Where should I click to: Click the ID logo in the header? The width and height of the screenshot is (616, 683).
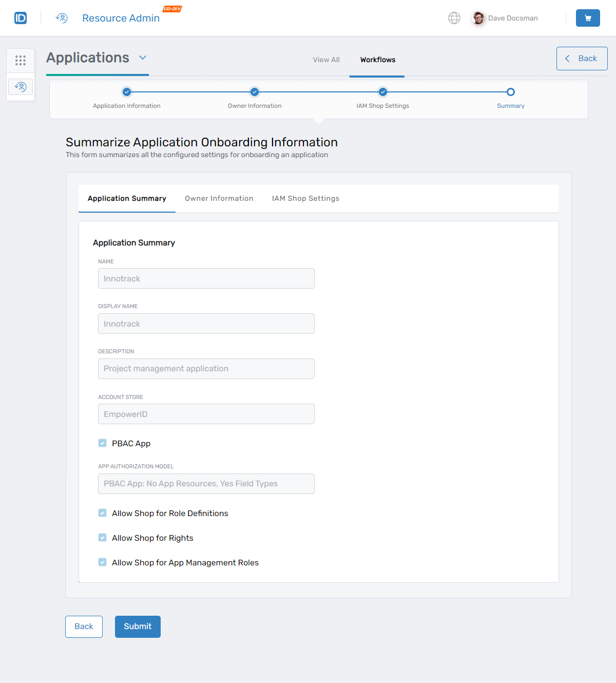click(20, 17)
